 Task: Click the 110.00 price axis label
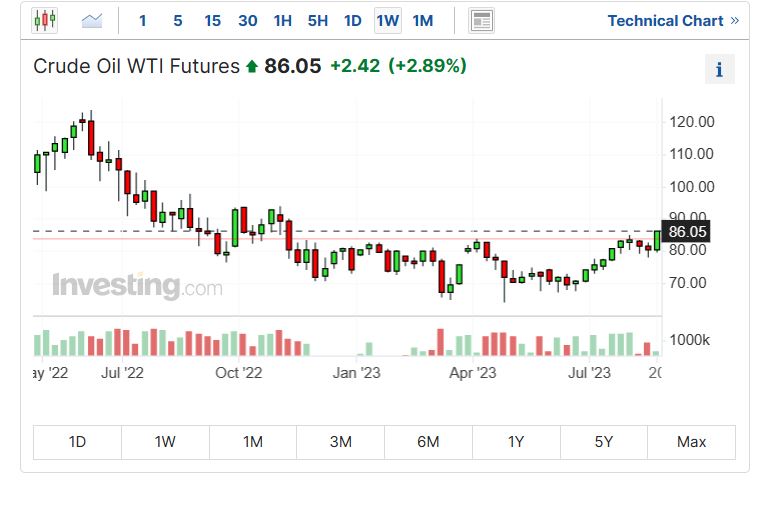(692, 154)
